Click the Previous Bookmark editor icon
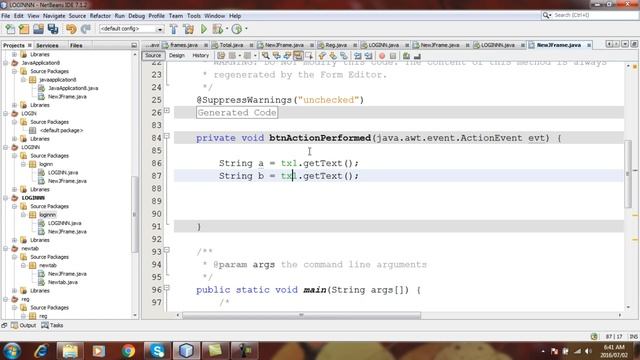640x360 pixels. tap(322, 56)
